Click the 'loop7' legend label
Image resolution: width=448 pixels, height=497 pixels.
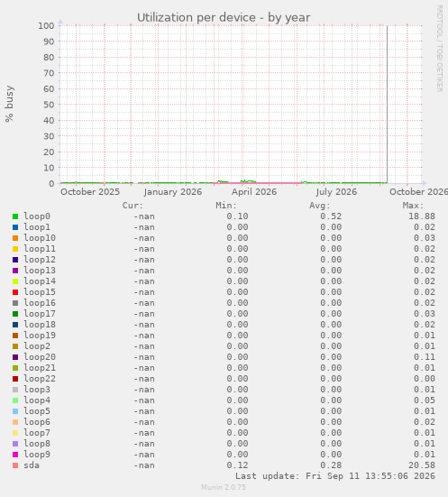37,433
